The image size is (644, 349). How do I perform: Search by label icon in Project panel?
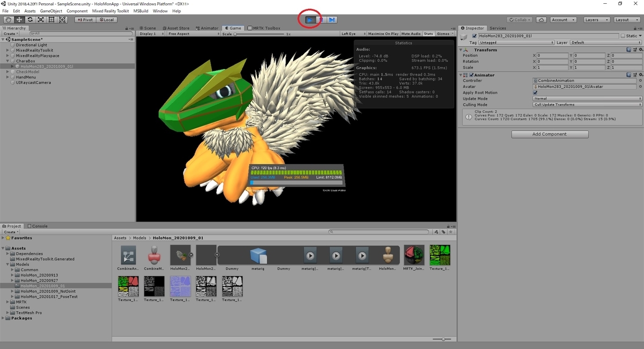[443, 232]
